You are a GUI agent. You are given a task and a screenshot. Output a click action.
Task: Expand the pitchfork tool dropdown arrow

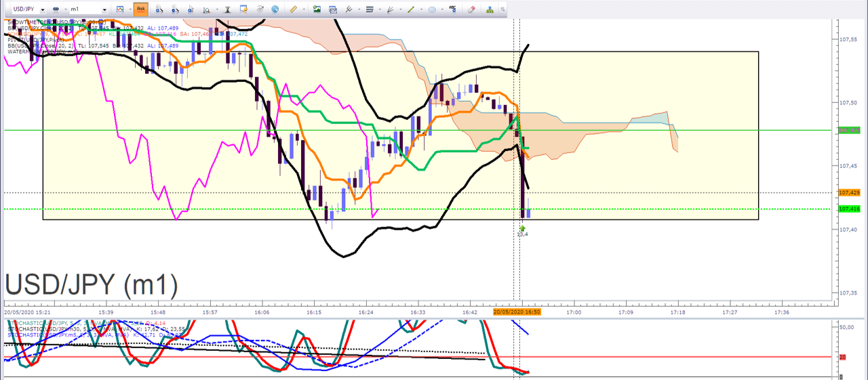point(359,9)
